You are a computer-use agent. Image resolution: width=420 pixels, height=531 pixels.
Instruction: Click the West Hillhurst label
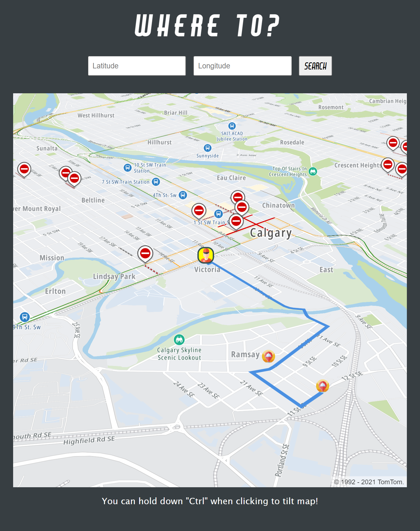tap(96, 115)
